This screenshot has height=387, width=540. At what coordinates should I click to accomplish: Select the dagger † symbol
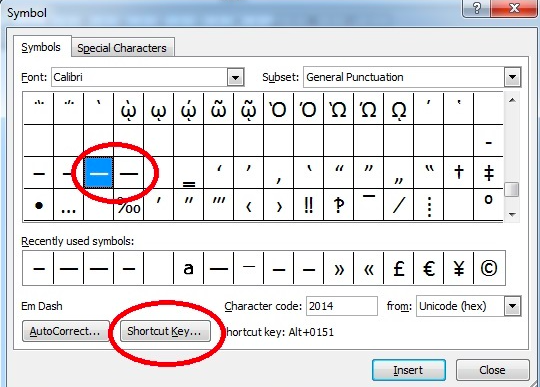pos(459,173)
